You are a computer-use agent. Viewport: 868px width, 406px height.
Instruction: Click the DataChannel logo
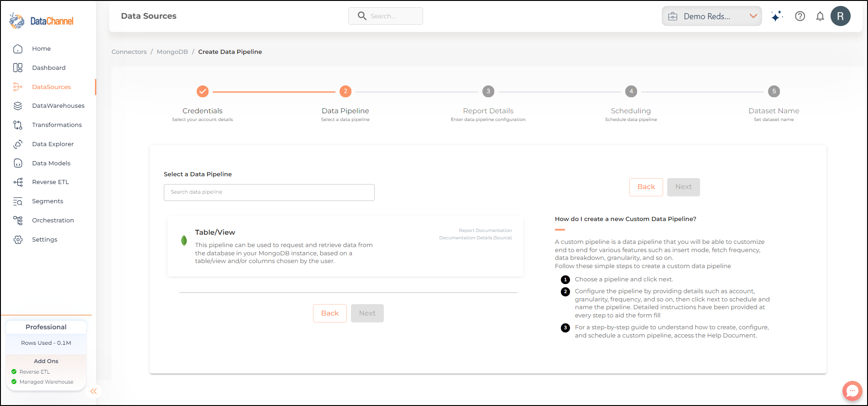41,21
